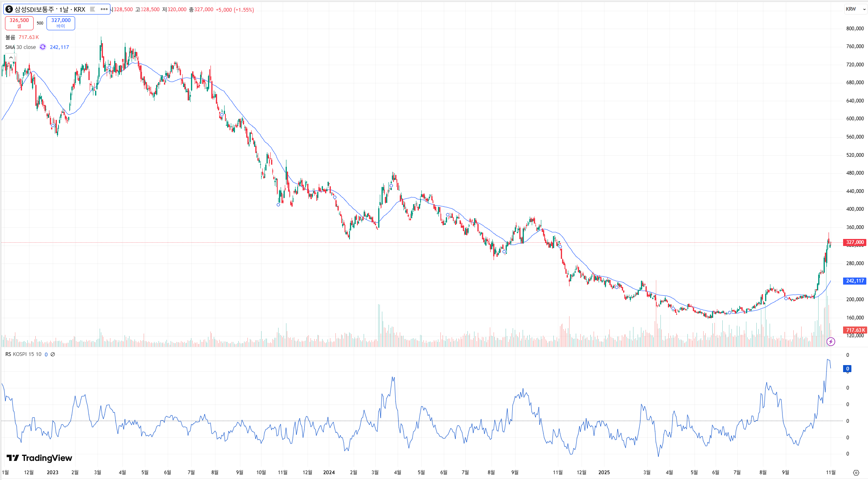868x480 pixels.
Task: Click the RS KOSPI indicator error icon
Action: click(x=53, y=354)
